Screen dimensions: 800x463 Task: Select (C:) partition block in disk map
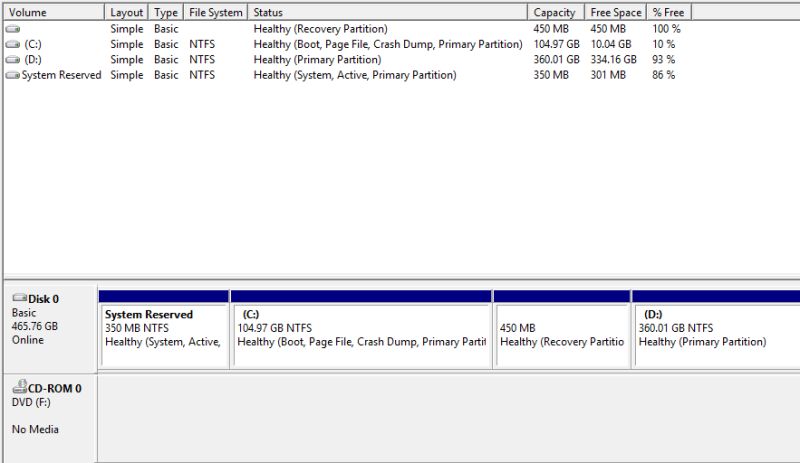pos(361,328)
